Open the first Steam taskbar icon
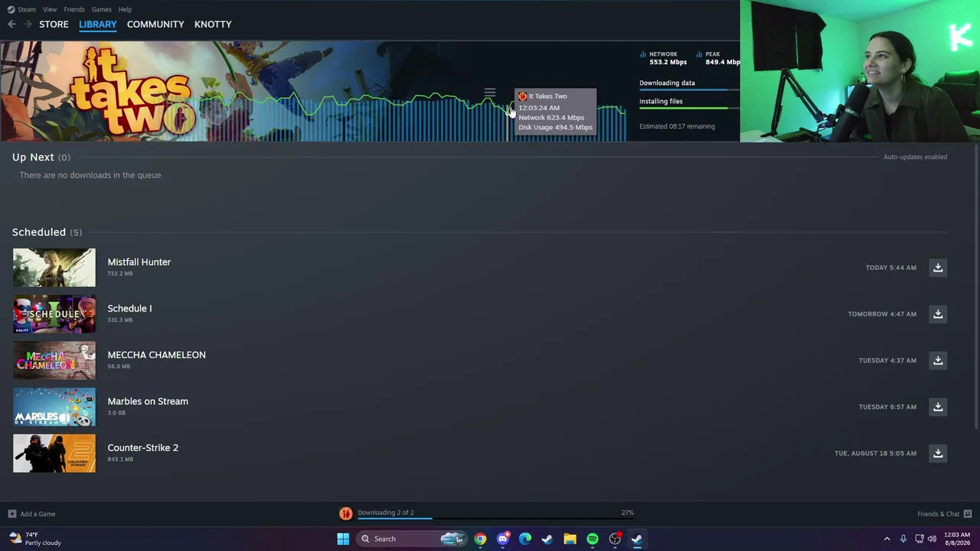 click(x=547, y=539)
